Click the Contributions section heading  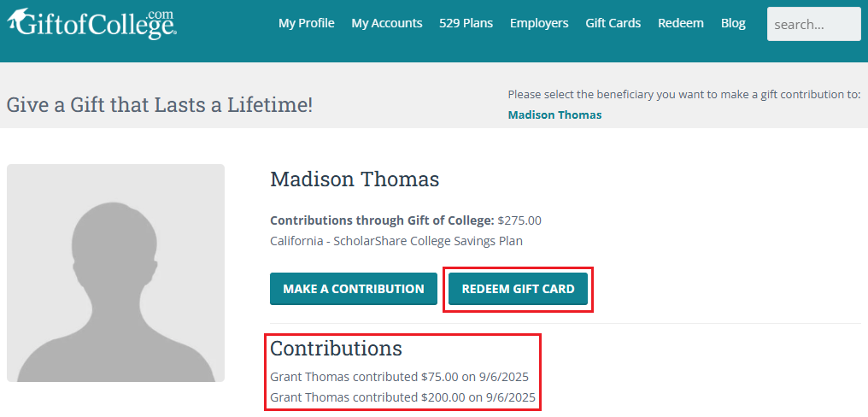(336, 349)
